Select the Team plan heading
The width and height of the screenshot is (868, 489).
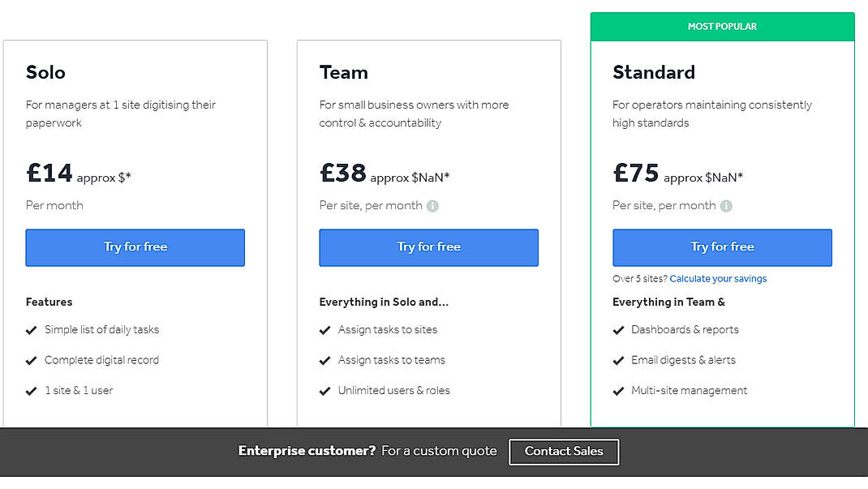344,72
